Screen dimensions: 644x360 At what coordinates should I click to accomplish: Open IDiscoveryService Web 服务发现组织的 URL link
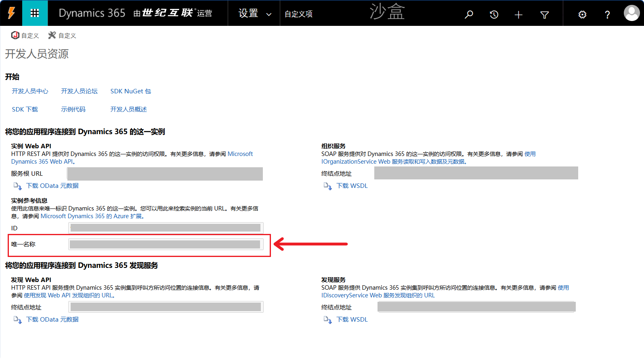coord(378,295)
